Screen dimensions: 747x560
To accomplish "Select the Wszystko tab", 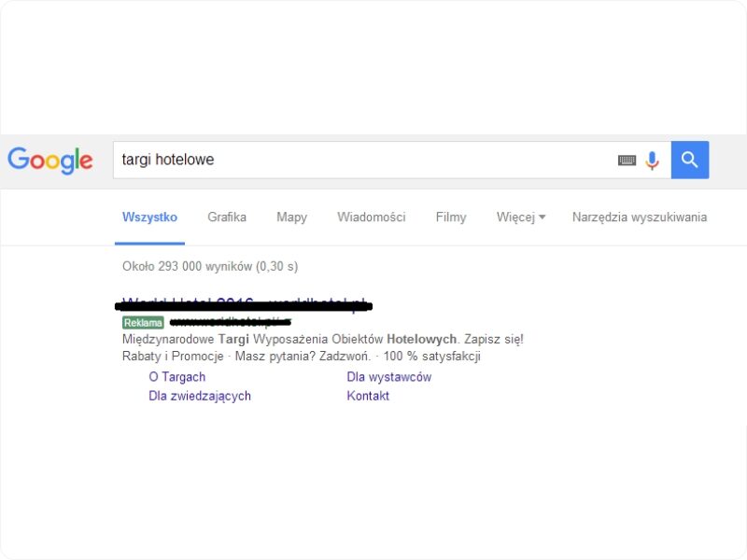I will pyautogui.click(x=149, y=217).
